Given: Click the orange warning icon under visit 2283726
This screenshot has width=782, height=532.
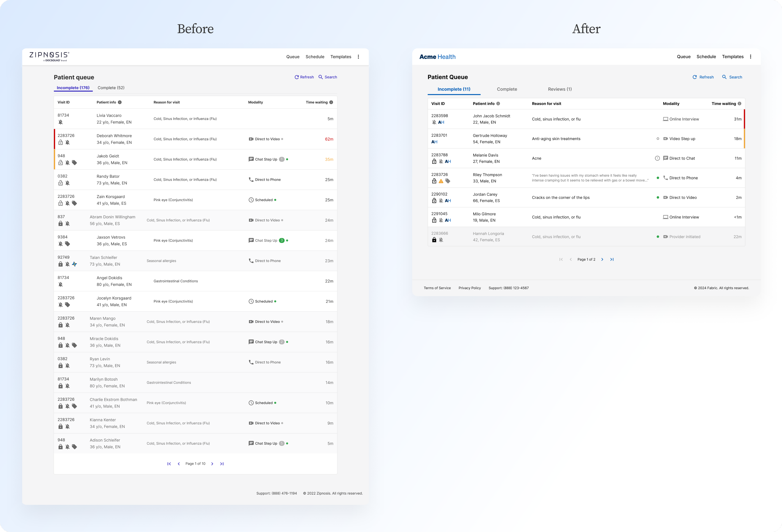Looking at the screenshot, I should tap(441, 181).
